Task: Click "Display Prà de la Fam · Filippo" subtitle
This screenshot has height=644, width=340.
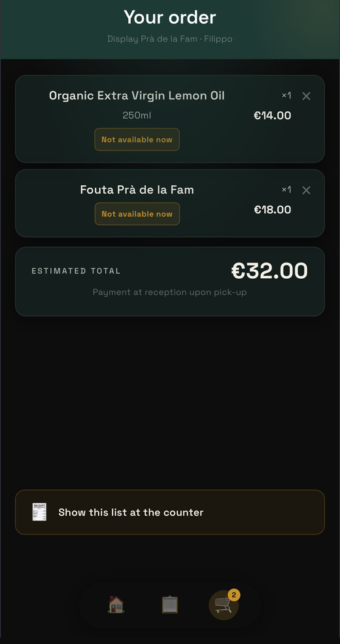Action: (170, 39)
